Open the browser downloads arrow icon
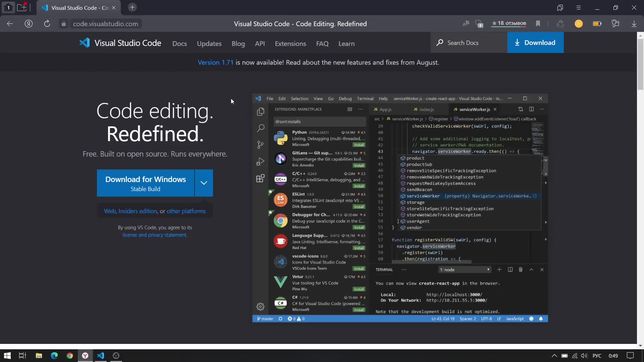 634,23
